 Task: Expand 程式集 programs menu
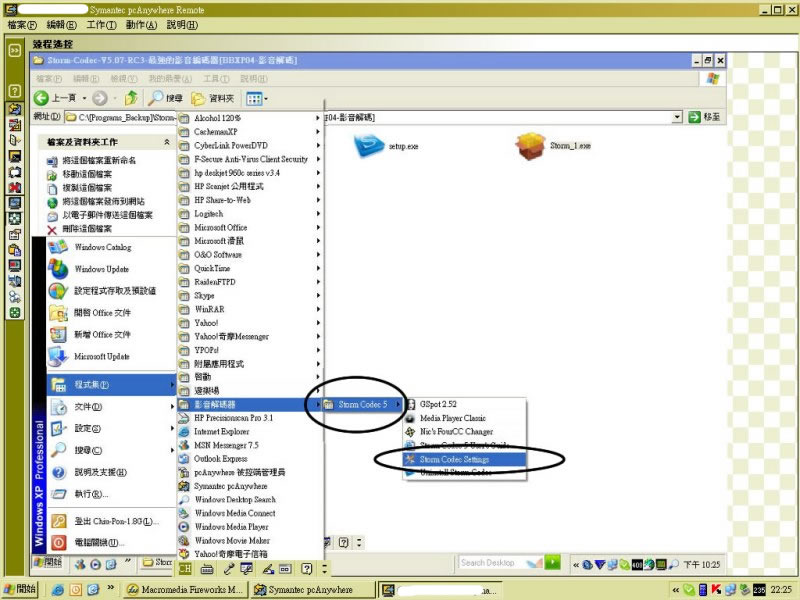click(x=111, y=385)
